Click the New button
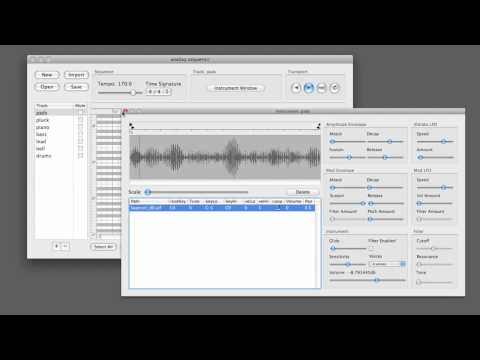 pyautogui.click(x=47, y=75)
